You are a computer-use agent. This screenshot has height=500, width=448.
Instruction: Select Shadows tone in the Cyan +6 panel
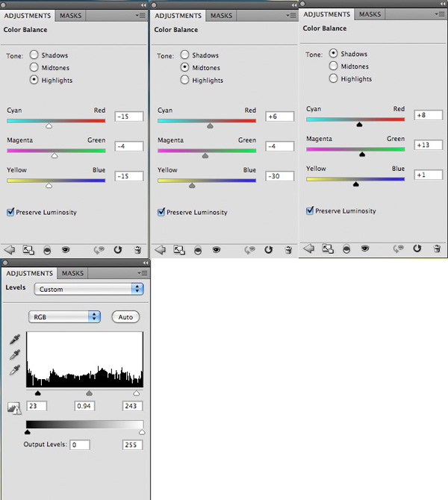pyautogui.click(x=184, y=54)
